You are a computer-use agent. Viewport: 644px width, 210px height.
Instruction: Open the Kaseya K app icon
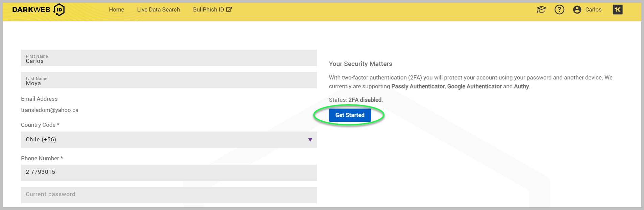pos(617,10)
